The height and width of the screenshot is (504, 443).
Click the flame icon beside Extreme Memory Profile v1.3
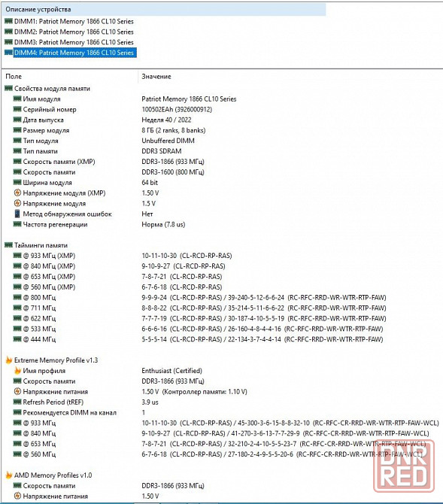[9, 360]
